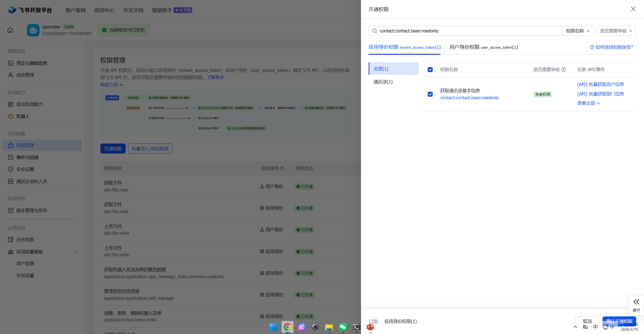Open WeChat from the taskbar
Screen dimensions: 644x334
[x=343, y=327]
